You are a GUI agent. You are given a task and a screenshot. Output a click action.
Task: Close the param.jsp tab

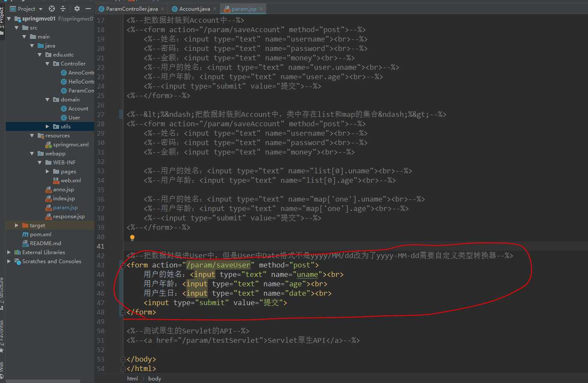tap(261, 9)
